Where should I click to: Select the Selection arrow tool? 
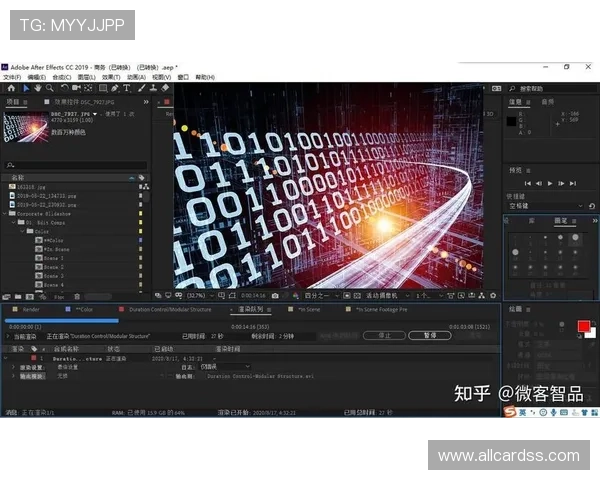pyautogui.click(x=26, y=88)
